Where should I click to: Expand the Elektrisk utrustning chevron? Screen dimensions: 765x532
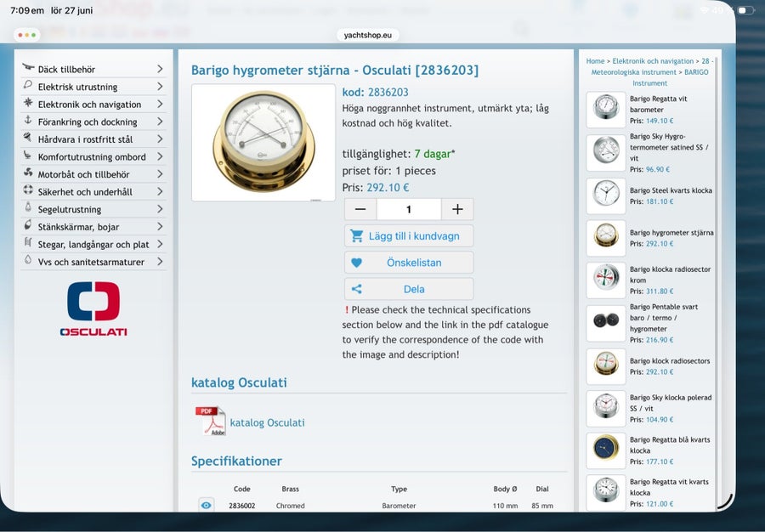pyautogui.click(x=160, y=87)
